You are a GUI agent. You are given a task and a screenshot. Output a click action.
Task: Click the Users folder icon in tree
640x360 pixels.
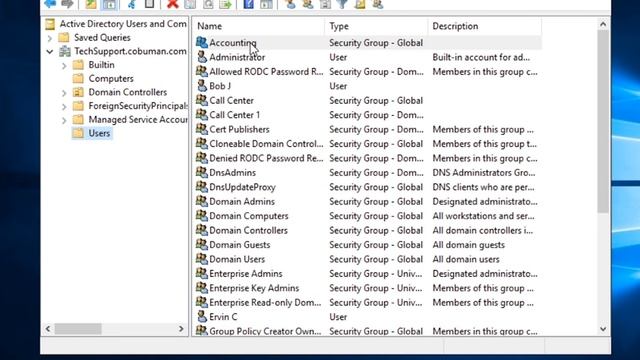tap(78, 133)
